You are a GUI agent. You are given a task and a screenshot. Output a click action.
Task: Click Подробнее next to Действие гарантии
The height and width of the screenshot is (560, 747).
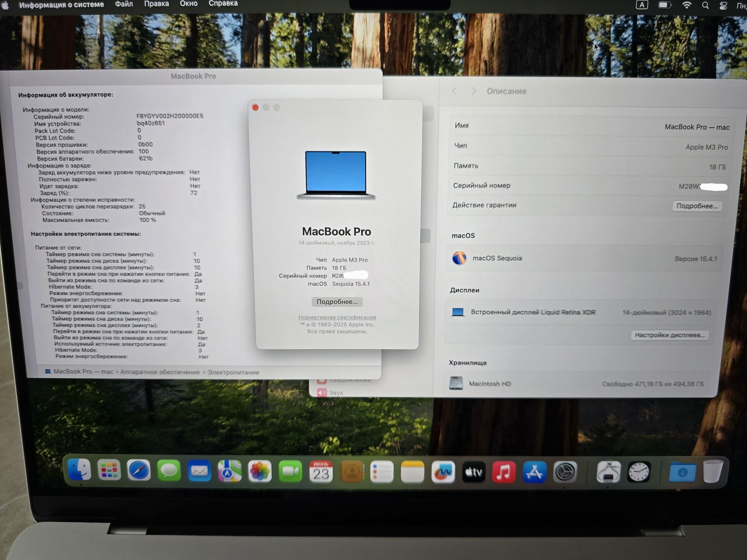click(x=697, y=206)
